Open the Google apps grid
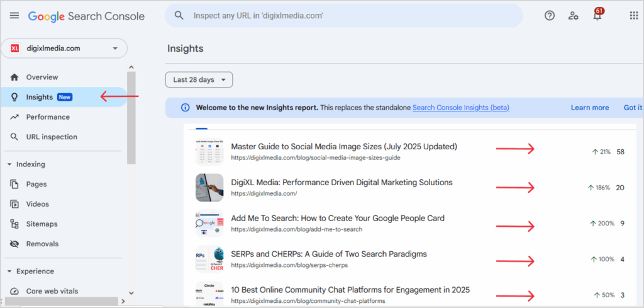The width and height of the screenshot is (644, 308). (634, 16)
